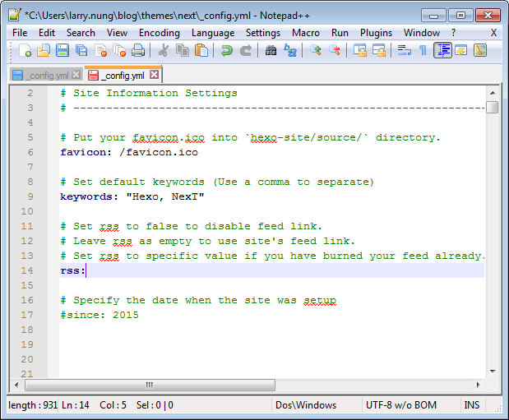
Task: Click user defined language icon
Action: pyautogui.click(x=461, y=51)
